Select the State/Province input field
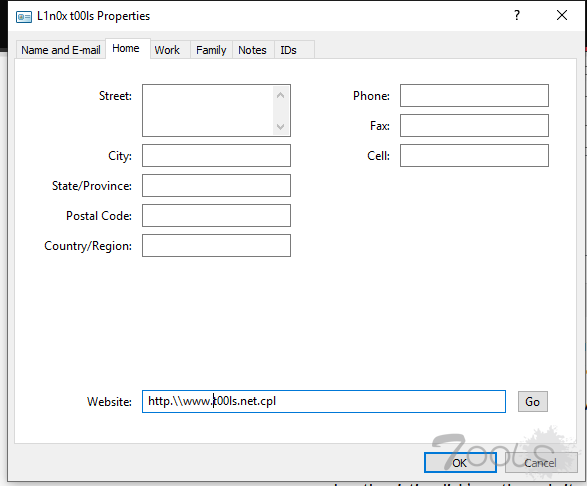The height and width of the screenshot is (486, 587). click(216, 185)
